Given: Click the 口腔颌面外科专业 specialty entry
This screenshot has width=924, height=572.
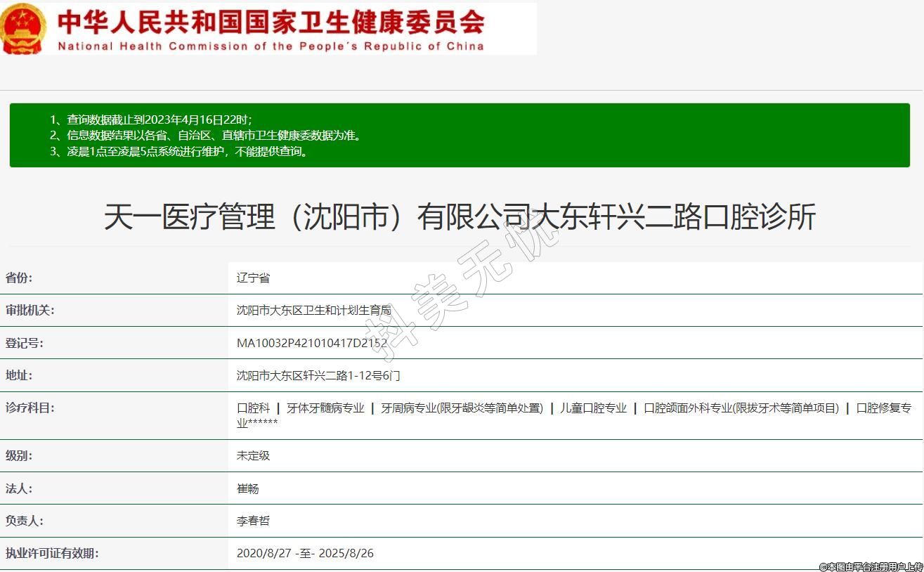Looking at the screenshot, I should point(741,408).
